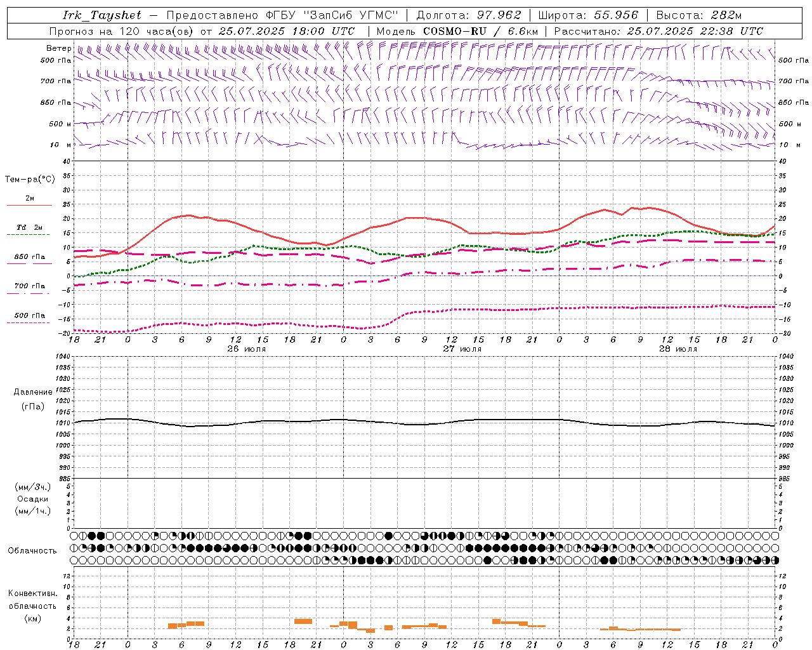Click the "28 июля" date label

tap(678, 348)
